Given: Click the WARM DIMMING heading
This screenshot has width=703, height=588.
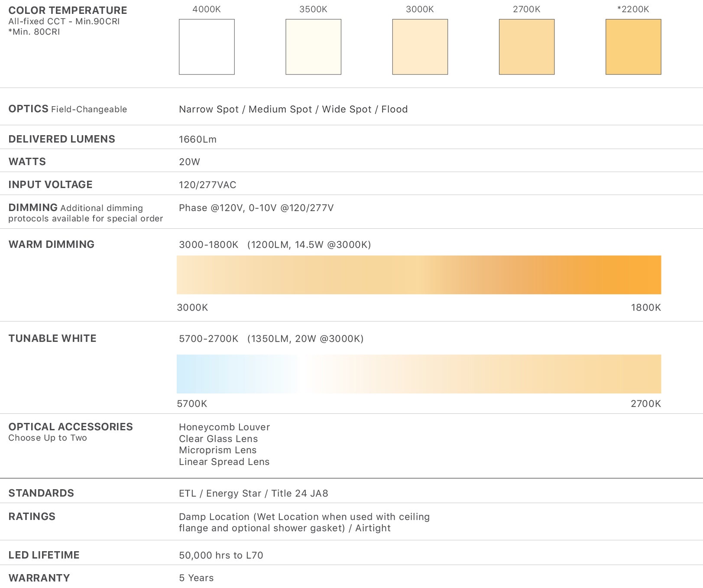Looking at the screenshot, I should click(x=51, y=244).
